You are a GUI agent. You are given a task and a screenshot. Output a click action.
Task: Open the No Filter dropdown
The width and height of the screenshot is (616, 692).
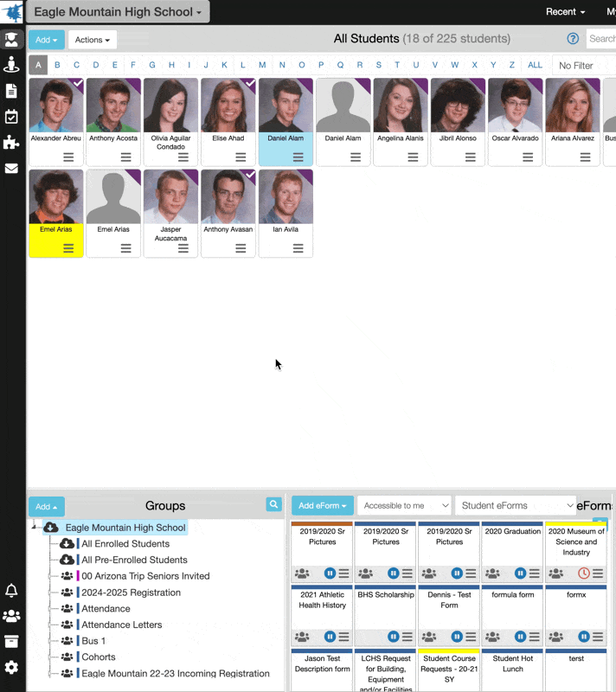(x=584, y=66)
